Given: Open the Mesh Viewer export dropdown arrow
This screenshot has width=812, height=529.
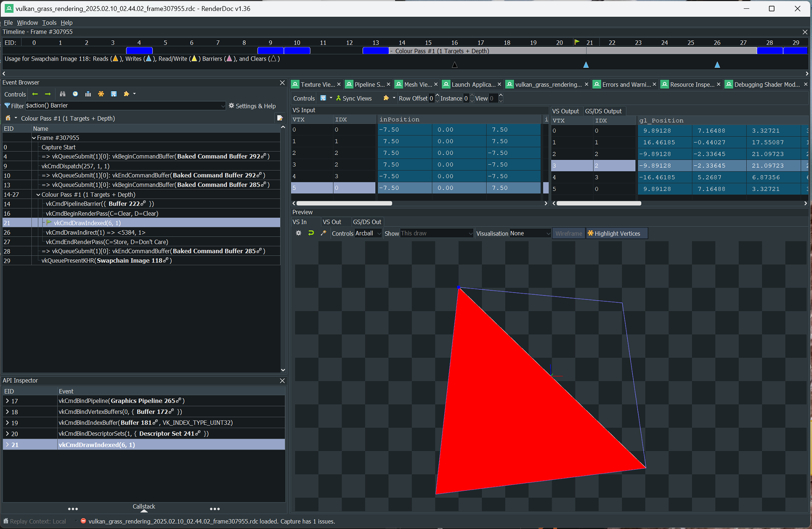Looking at the screenshot, I should 331,98.
